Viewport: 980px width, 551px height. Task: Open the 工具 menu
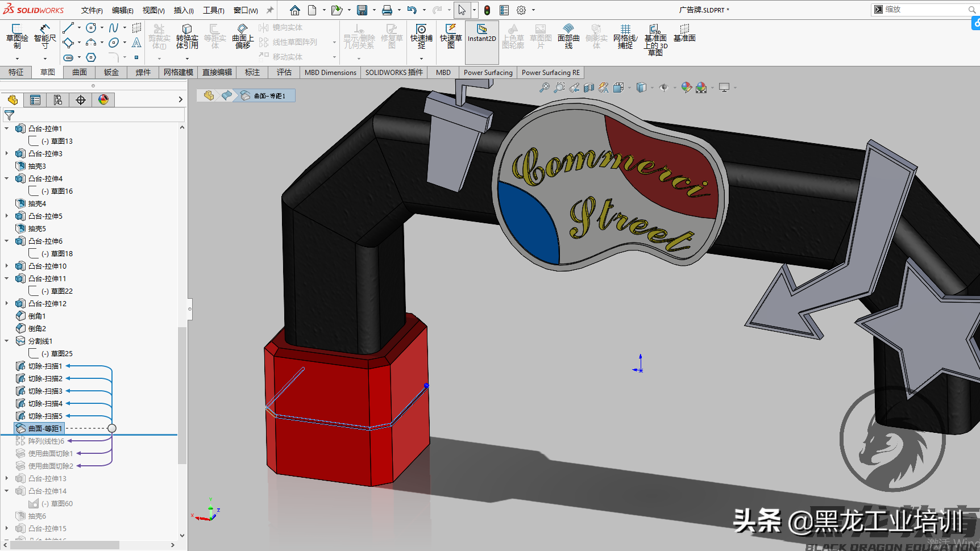point(214,10)
